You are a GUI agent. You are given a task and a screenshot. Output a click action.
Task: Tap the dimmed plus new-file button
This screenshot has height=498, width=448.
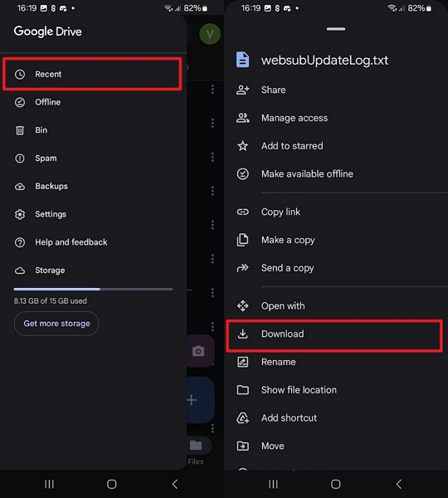click(199, 400)
